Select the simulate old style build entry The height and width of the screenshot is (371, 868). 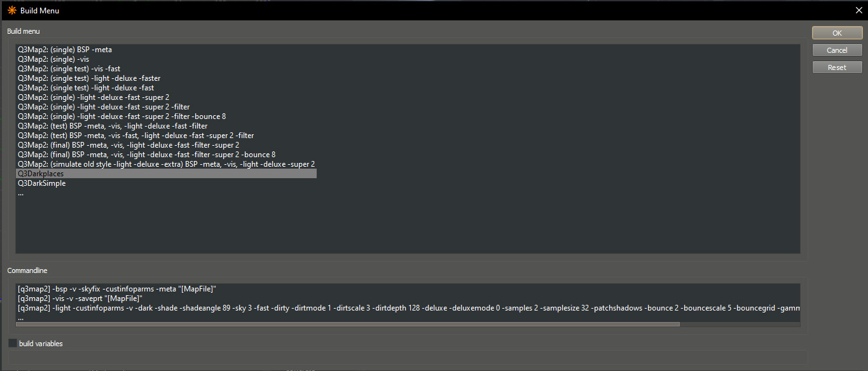[x=167, y=164]
